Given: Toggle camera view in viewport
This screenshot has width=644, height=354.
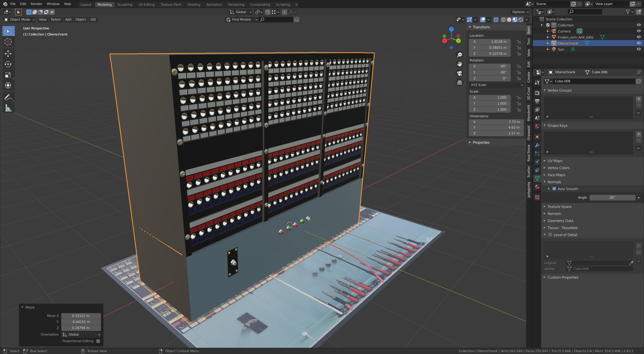Looking at the screenshot, I should pyautogui.click(x=460, y=73).
